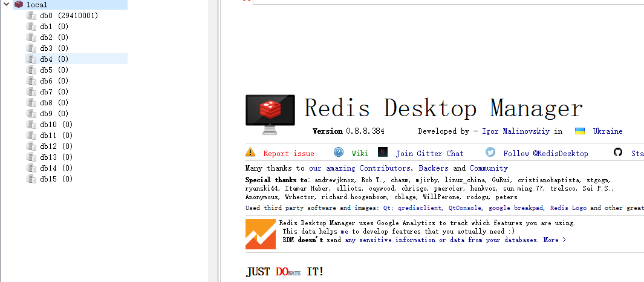Open the Ukraine link
This screenshot has width=644, height=282.
point(608,131)
